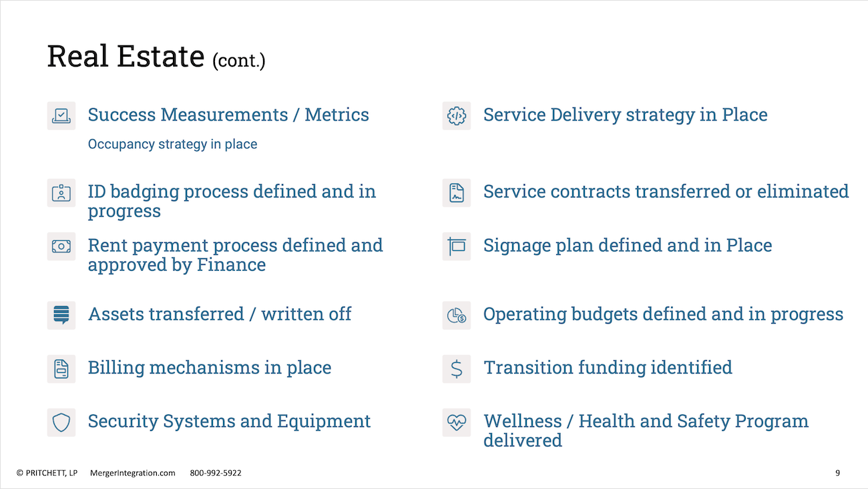
Task: Open the MergerIntegration.com link in footer
Action: pyautogui.click(x=132, y=473)
